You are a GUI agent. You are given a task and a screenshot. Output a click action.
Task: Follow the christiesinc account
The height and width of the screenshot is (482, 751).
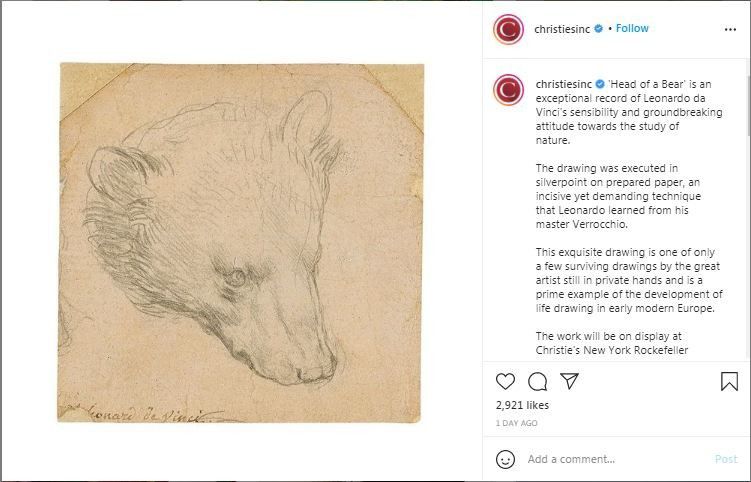(632, 29)
